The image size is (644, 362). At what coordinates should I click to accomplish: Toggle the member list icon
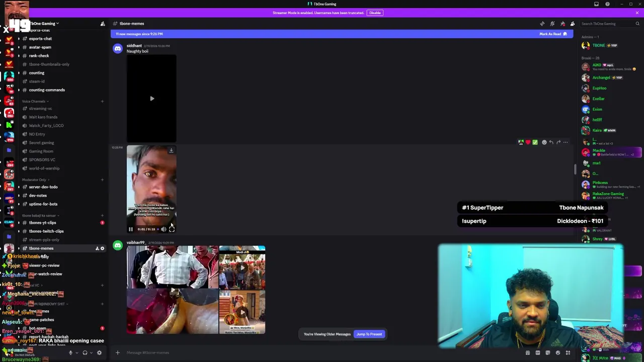[573, 24]
